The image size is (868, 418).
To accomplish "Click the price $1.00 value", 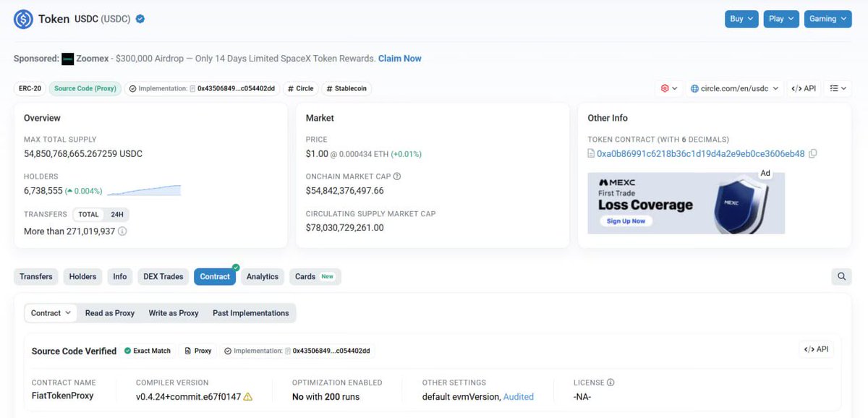I will point(317,154).
